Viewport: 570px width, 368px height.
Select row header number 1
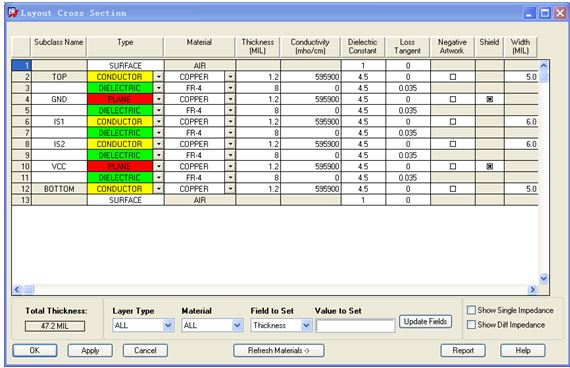[21, 65]
